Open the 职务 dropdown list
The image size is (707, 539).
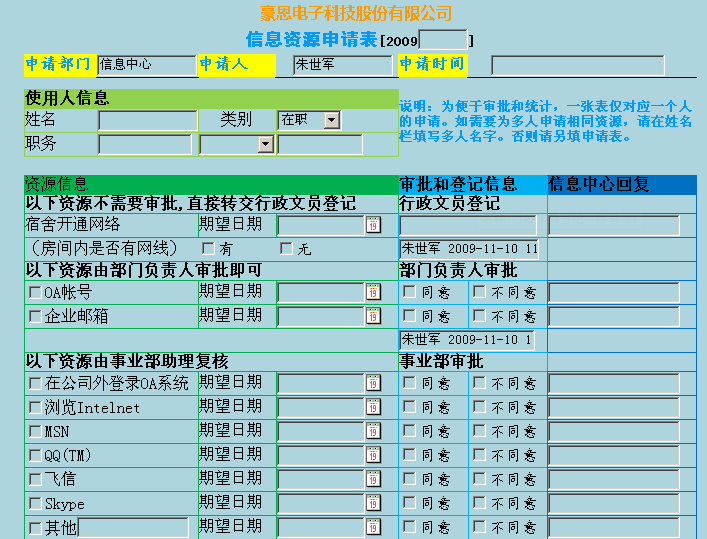(265, 144)
